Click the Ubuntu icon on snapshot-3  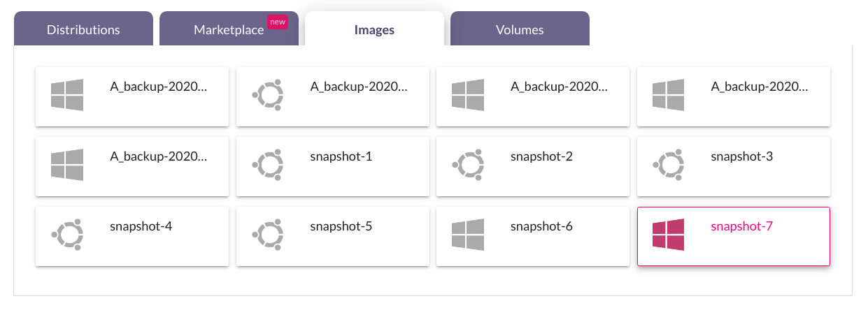(x=669, y=165)
